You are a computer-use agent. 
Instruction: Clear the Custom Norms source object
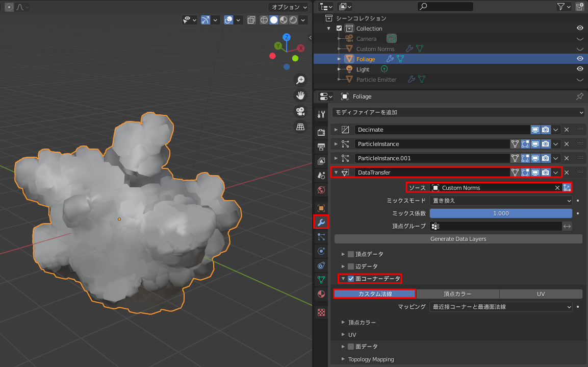[557, 188]
